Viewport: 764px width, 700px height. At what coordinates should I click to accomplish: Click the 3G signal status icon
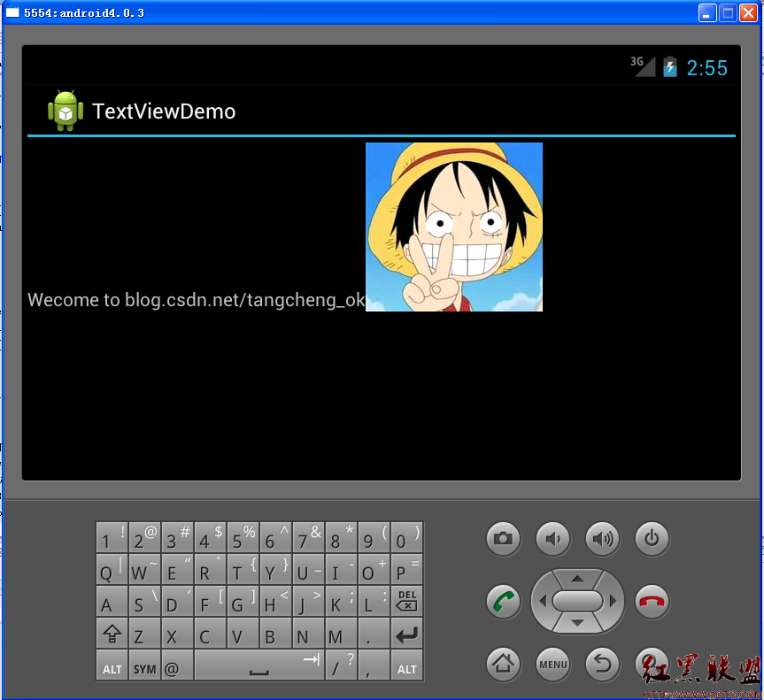(644, 66)
